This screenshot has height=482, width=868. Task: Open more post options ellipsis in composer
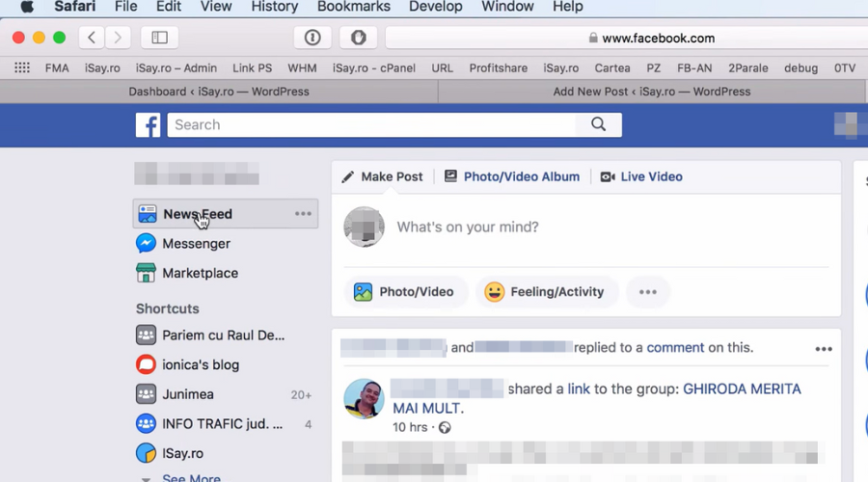click(648, 292)
